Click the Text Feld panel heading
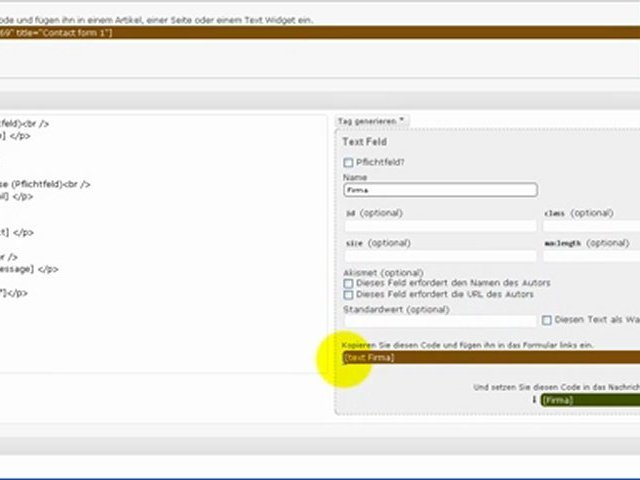 (x=364, y=142)
